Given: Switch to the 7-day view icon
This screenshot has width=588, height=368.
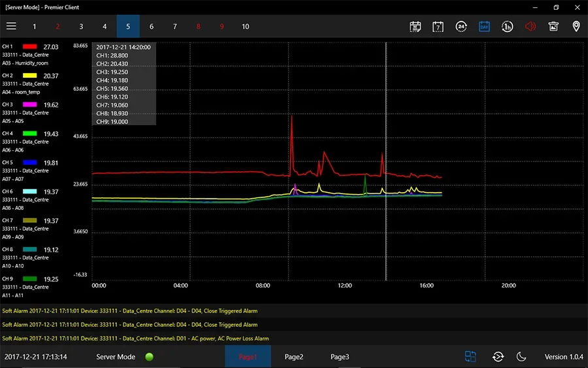Looking at the screenshot, I should 438,27.
